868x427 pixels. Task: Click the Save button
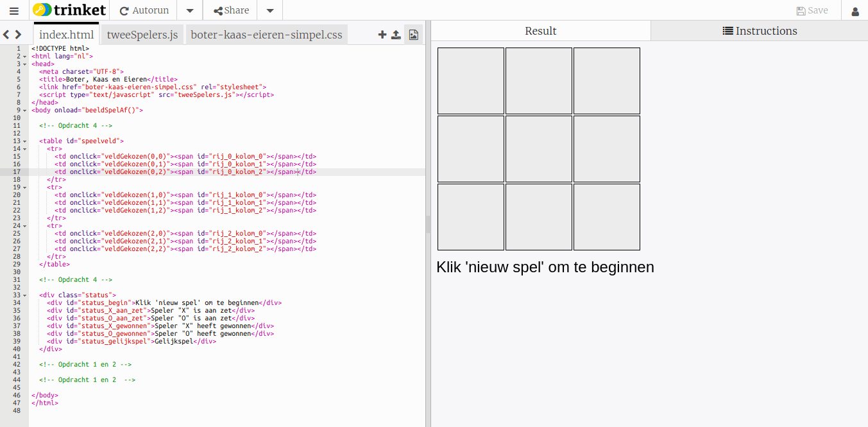pyautogui.click(x=812, y=10)
